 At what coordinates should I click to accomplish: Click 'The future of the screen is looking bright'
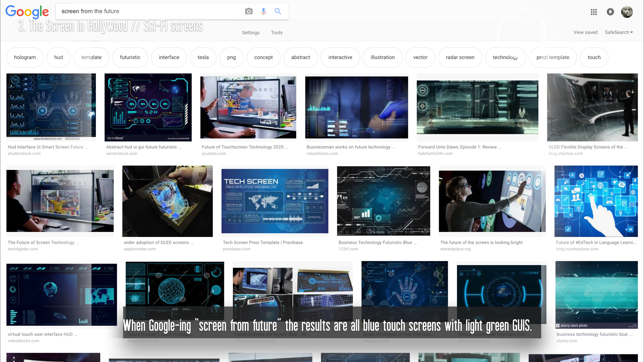pos(481,242)
